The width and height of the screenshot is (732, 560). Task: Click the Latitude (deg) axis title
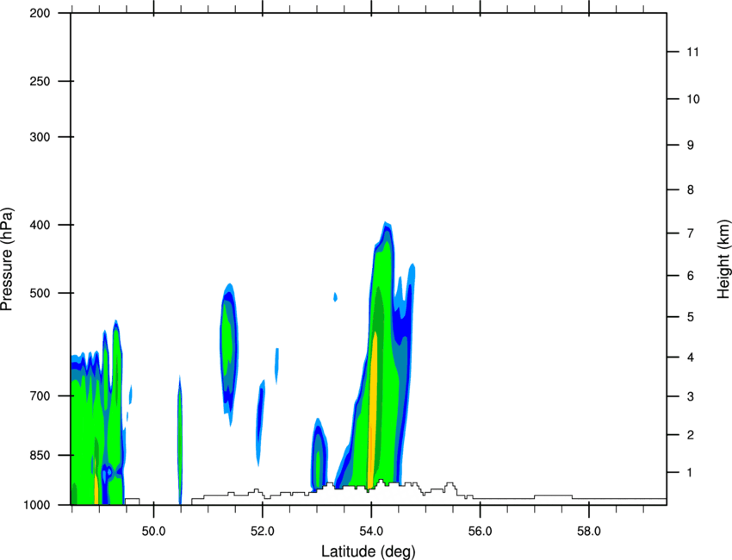(x=369, y=551)
